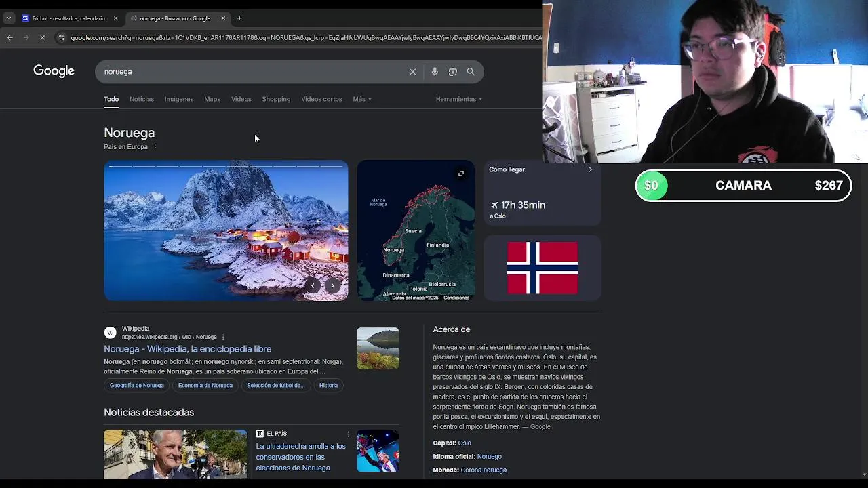Open the tab search dropdown arrow
Viewport: 868px width, 488px height.
click(8, 18)
